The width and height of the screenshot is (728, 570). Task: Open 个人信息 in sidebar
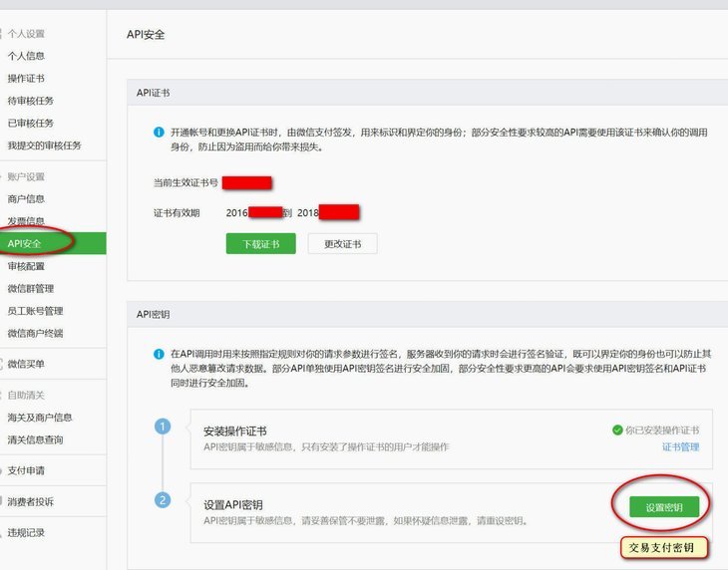pos(26,56)
